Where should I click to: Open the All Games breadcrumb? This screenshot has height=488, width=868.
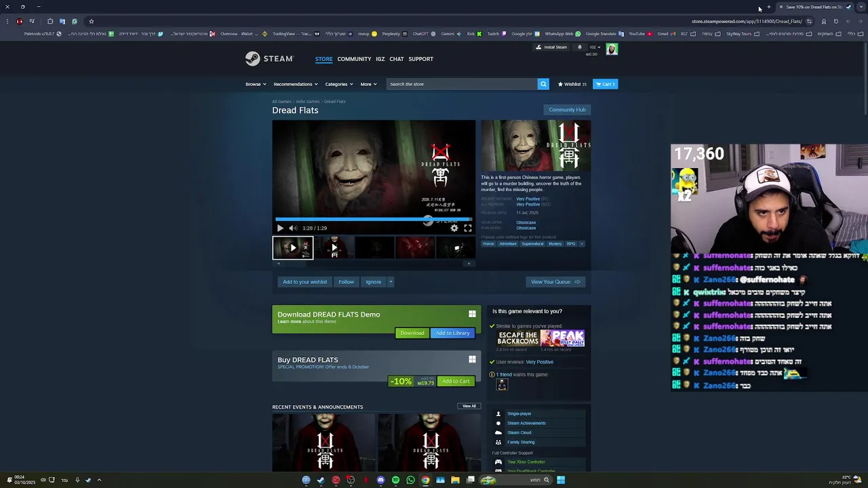tap(281, 102)
